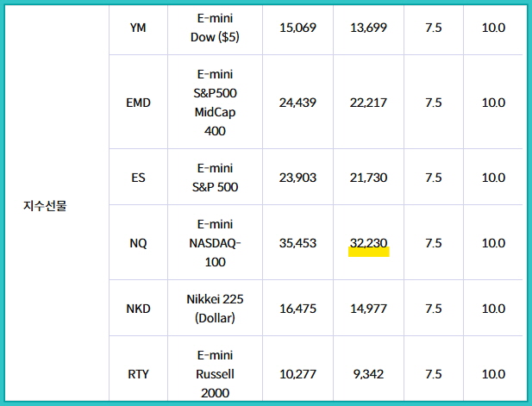
Task: Select the E-mini Dow ($5) name
Action: tap(215, 28)
